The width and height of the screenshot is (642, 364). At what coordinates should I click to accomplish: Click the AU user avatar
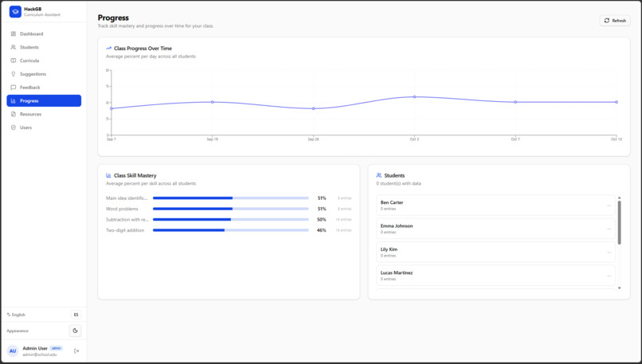tap(13, 351)
